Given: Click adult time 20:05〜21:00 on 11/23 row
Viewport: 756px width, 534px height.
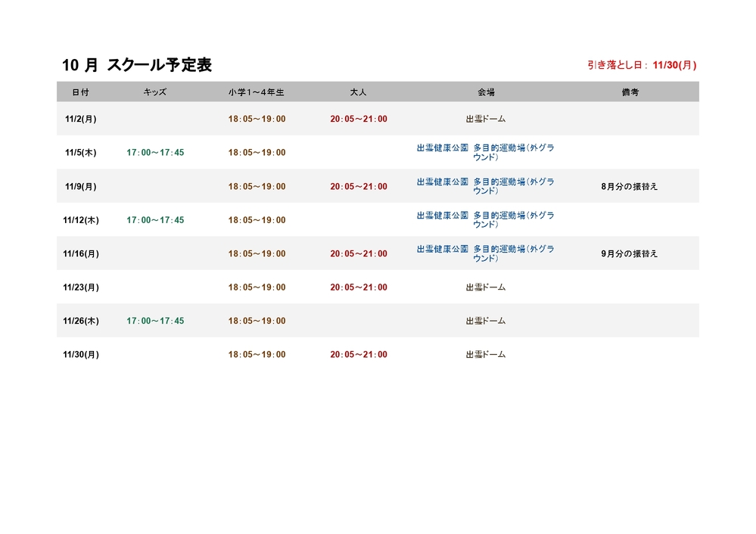Looking at the screenshot, I should [x=359, y=287].
